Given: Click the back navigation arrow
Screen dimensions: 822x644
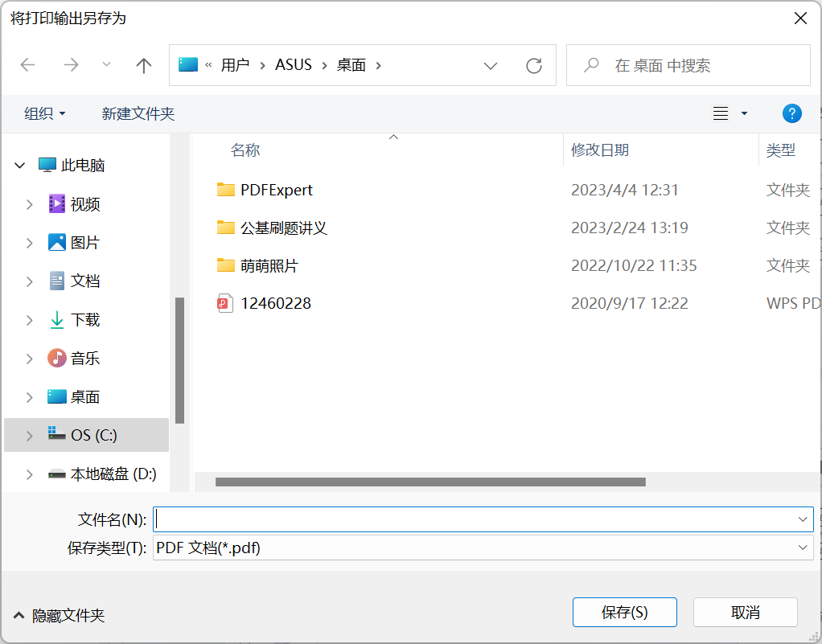Looking at the screenshot, I should [27, 64].
